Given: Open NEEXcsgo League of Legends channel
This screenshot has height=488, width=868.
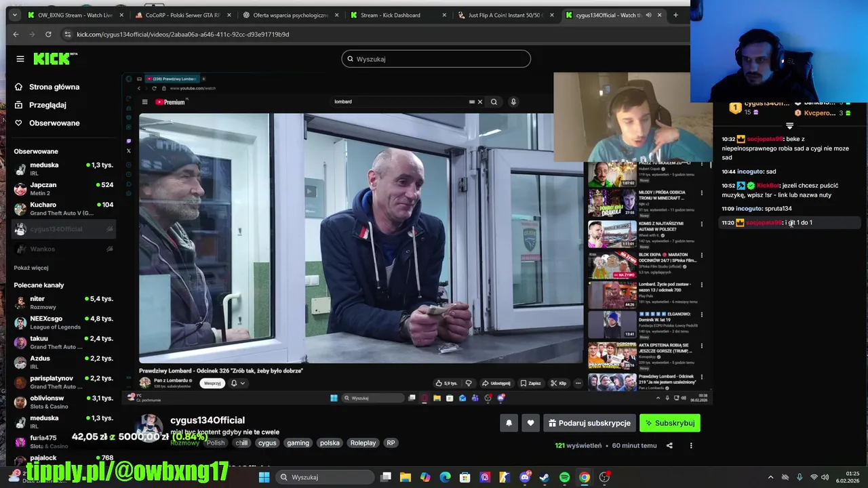Looking at the screenshot, I should pyautogui.click(x=64, y=323).
